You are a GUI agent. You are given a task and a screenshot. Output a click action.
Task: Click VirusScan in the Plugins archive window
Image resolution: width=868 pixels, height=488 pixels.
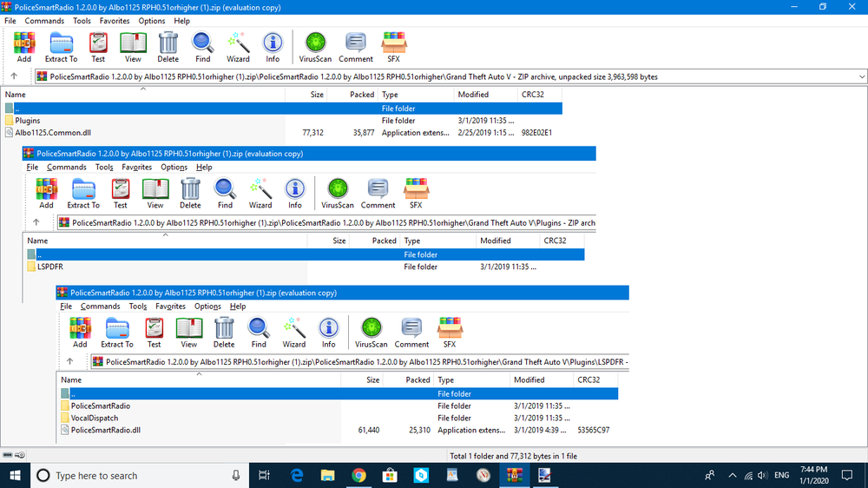337,194
